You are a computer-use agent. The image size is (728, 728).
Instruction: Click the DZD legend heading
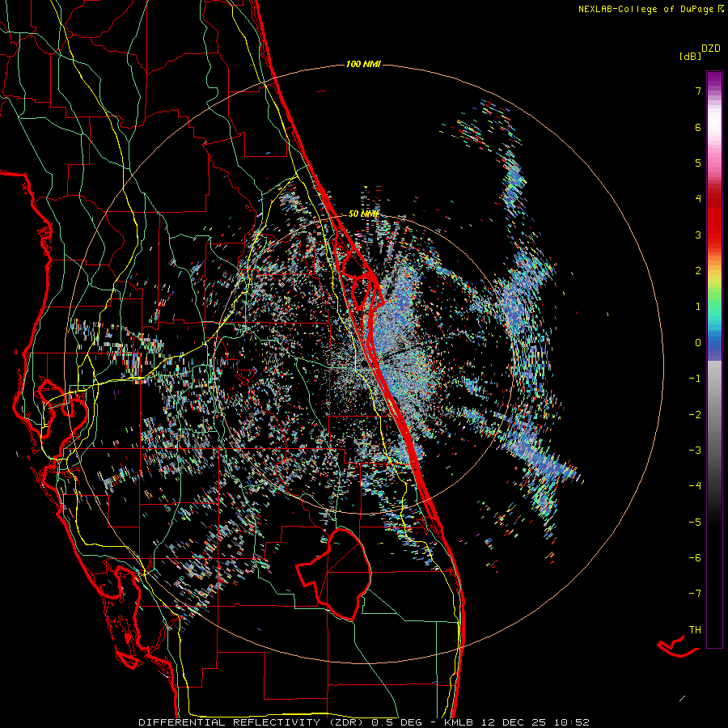pyautogui.click(x=711, y=49)
